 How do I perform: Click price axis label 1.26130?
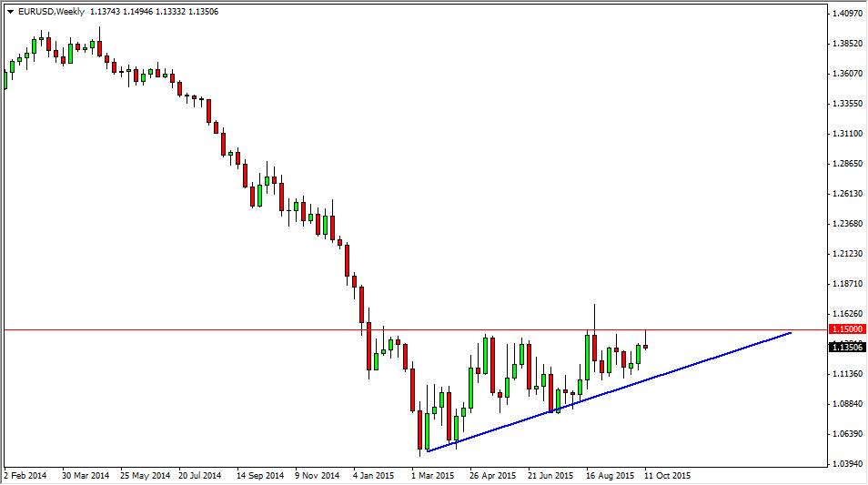pyautogui.click(x=847, y=193)
